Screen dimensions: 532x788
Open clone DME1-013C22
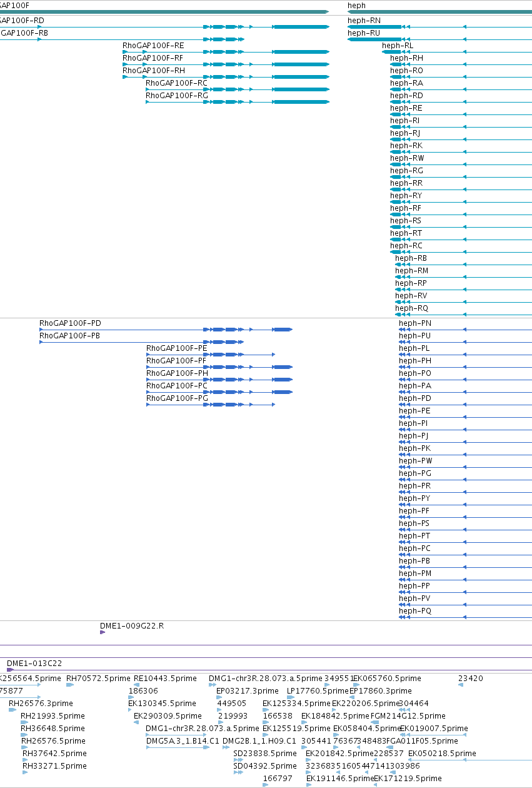pos(34,664)
